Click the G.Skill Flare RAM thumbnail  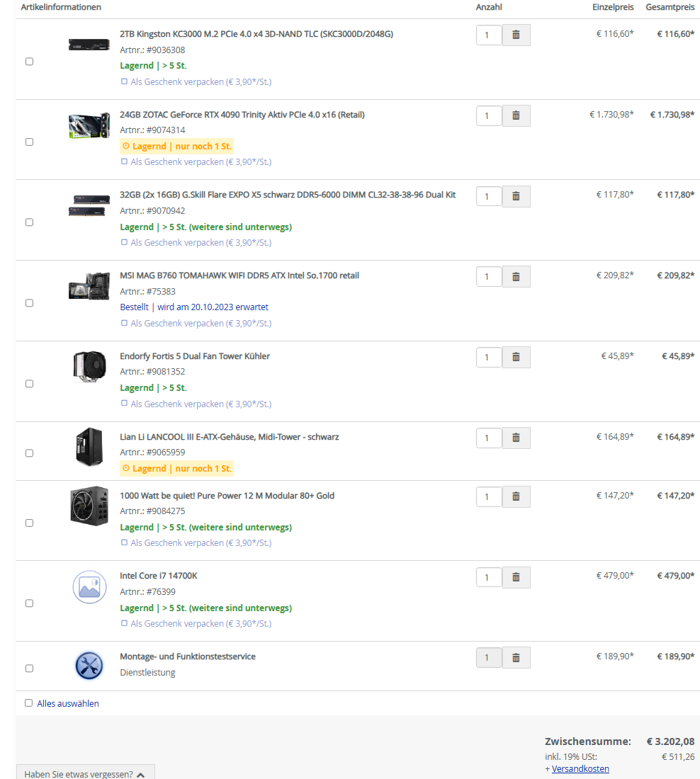point(89,205)
